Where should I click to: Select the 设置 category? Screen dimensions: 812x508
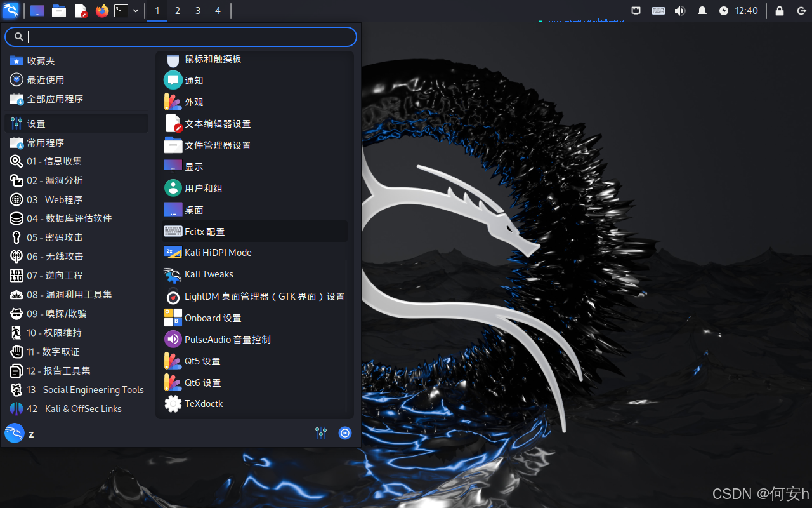click(x=76, y=123)
